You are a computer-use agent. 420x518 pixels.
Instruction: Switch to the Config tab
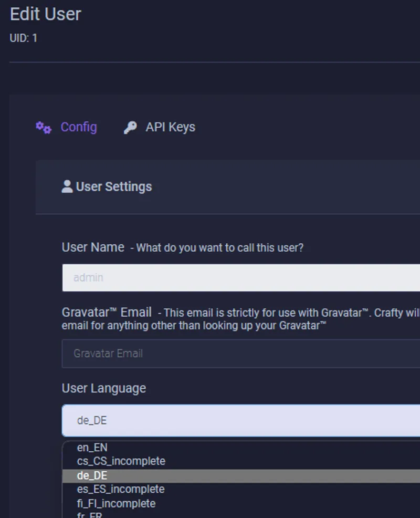[x=78, y=127]
